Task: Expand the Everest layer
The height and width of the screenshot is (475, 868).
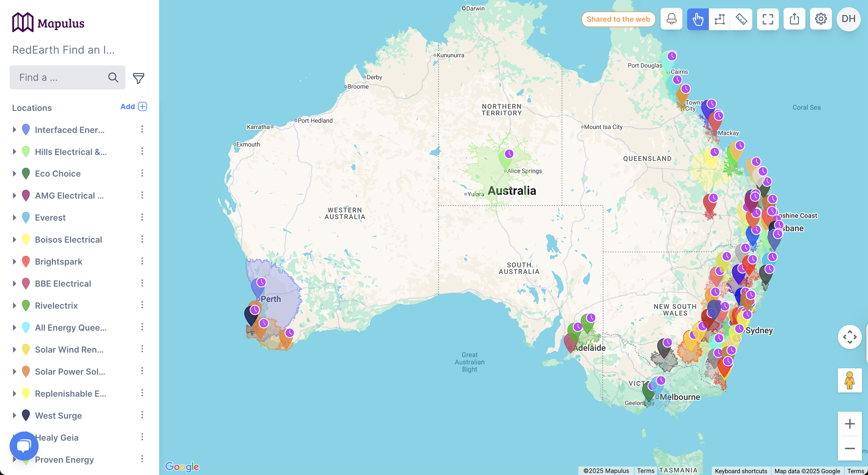Action: tap(14, 218)
